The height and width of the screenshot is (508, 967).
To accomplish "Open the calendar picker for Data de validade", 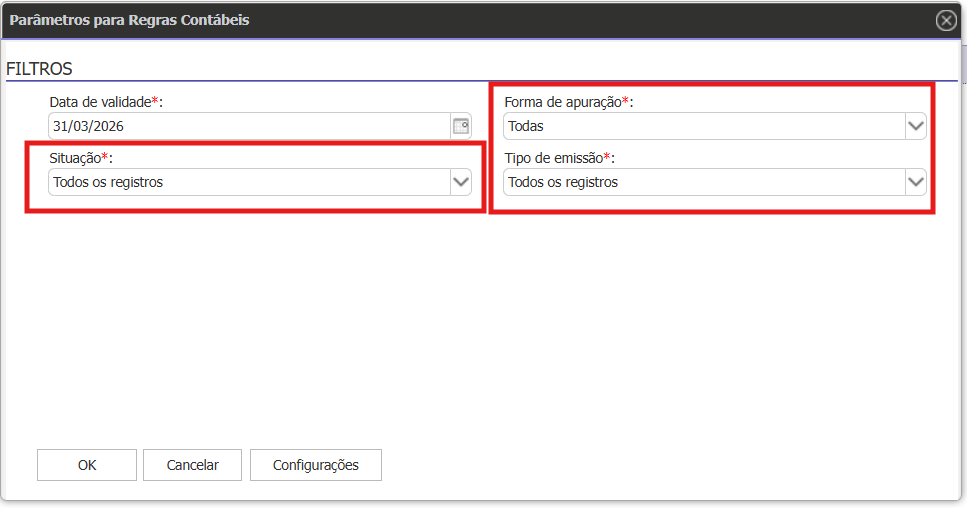I will 461,126.
